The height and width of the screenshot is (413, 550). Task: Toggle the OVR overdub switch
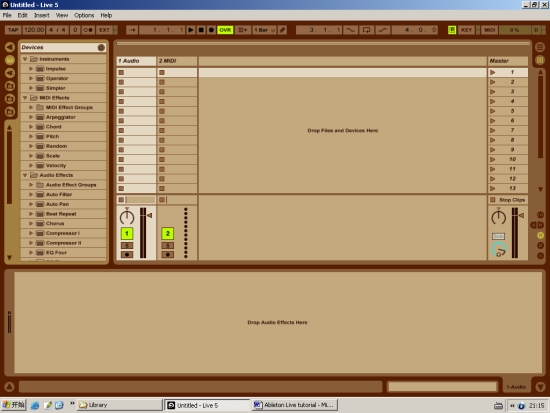point(225,30)
